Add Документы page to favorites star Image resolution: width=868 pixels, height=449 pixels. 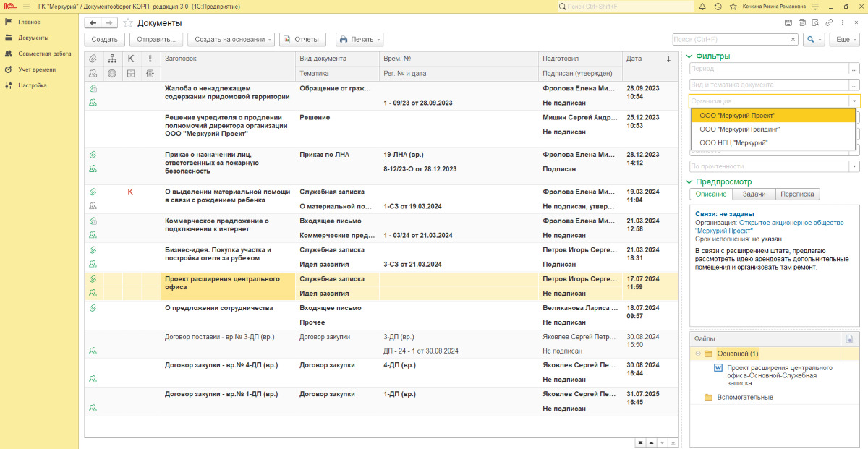[x=128, y=23]
